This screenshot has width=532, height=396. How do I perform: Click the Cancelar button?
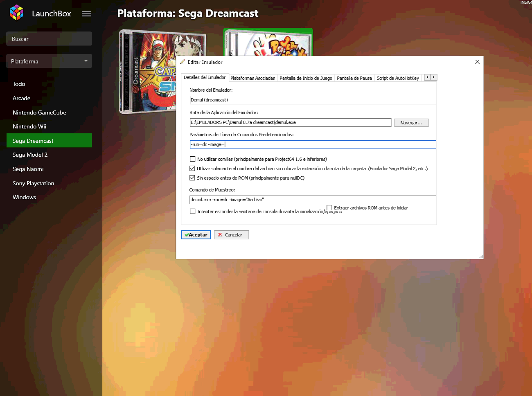[x=231, y=235]
